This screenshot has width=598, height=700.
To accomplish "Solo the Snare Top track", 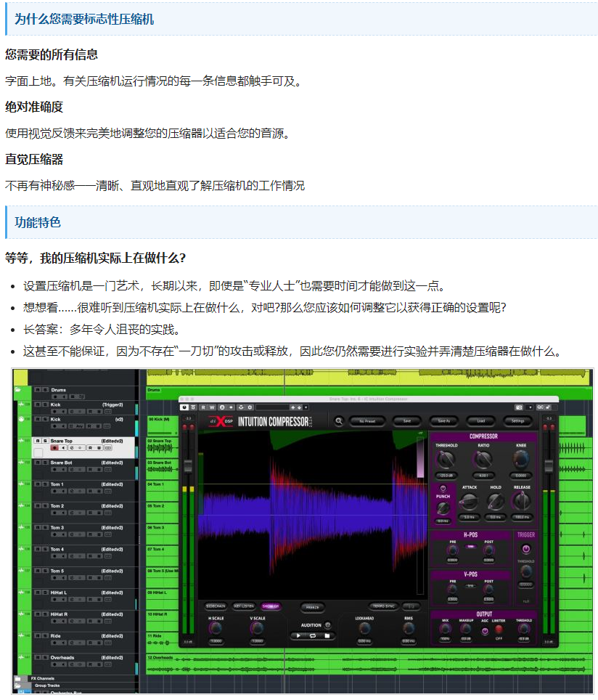I will tap(44, 441).
